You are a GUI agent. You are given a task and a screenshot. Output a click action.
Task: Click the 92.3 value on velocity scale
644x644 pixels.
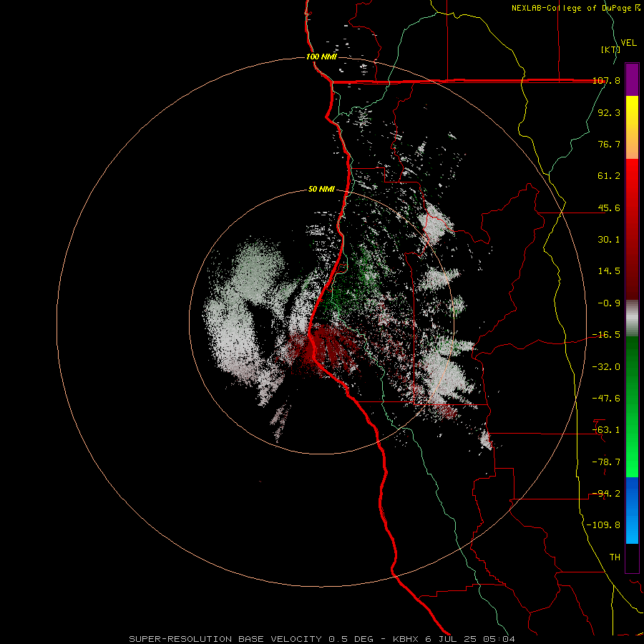click(x=609, y=112)
